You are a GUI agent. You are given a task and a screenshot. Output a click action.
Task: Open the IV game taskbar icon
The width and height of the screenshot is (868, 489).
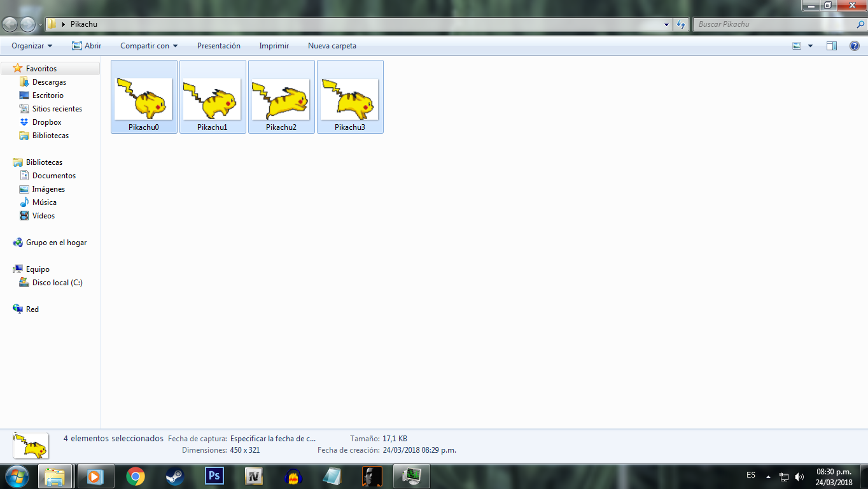tap(254, 476)
